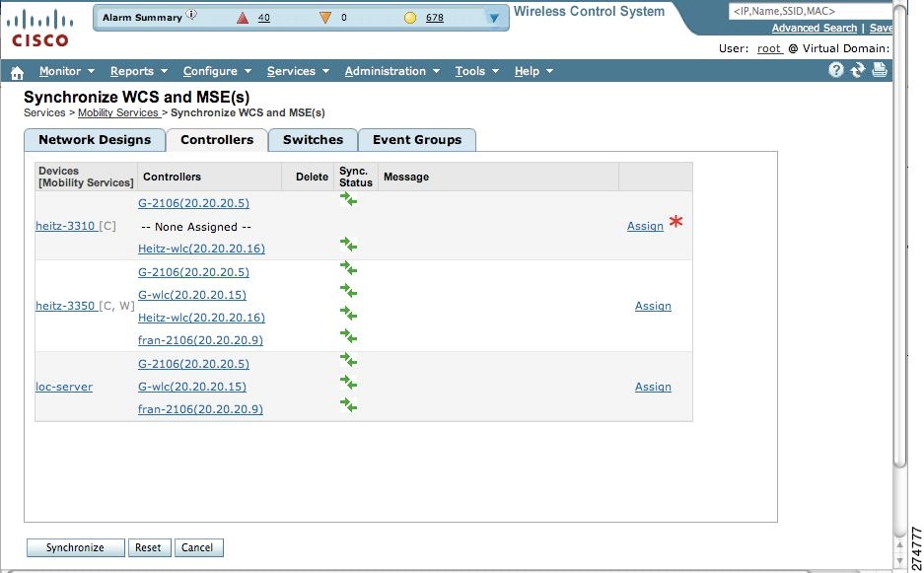Click the "-- None Assigned --" entry
The width and height of the screenshot is (924, 573).
(x=196, y=227)
